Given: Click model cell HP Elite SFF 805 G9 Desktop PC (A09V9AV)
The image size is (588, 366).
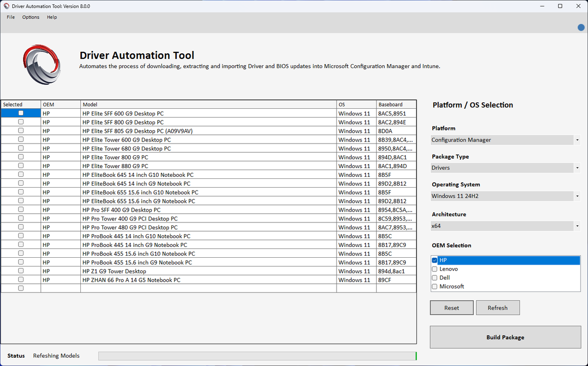Looking at the screenshot, I should pos(208,131).
